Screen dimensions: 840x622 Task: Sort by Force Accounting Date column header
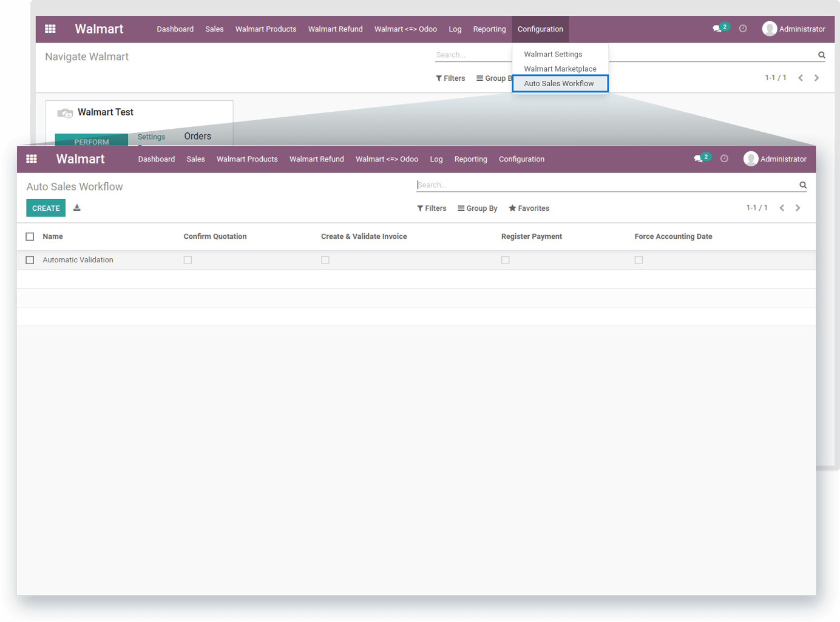click(673, 236)
